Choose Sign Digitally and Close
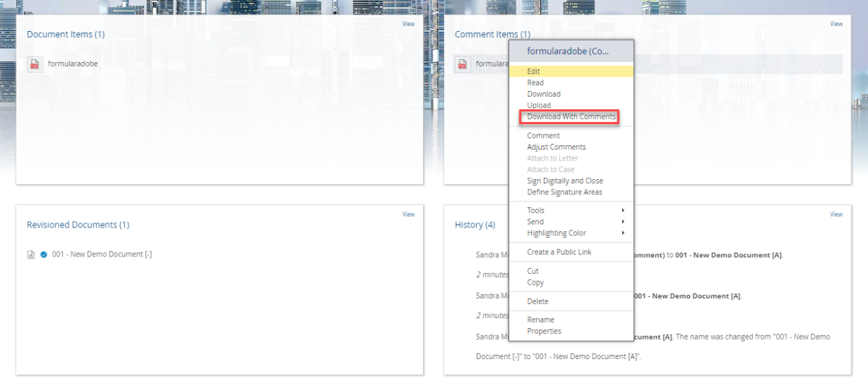The width and height of the screenshot is (868, 388). [x=565, y=181]
